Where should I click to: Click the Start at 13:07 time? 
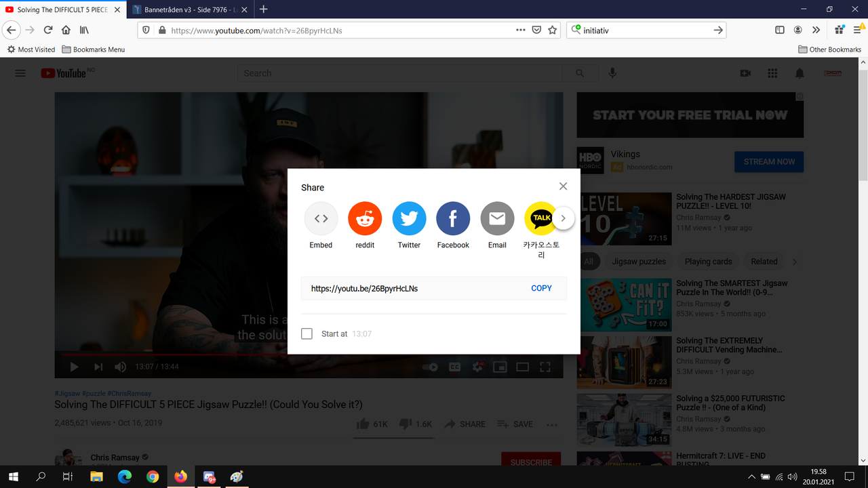coord(361,334)
